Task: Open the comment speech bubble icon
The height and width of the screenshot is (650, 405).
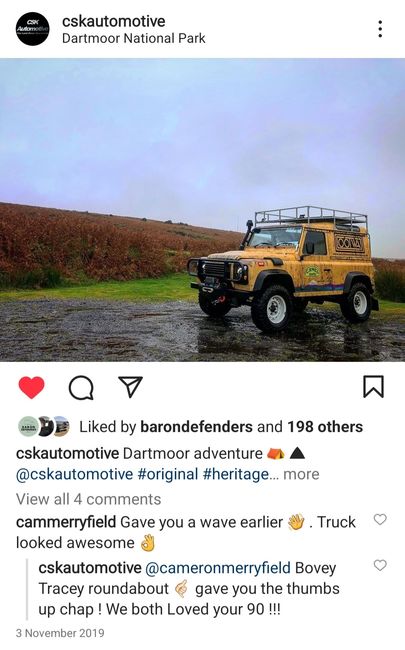Action: (x=81, y=388)
